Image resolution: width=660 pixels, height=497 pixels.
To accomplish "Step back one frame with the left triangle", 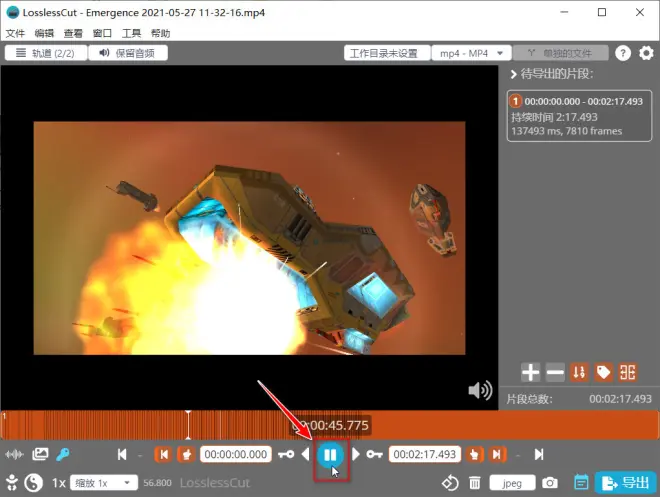I will click(x=306, y=454).
